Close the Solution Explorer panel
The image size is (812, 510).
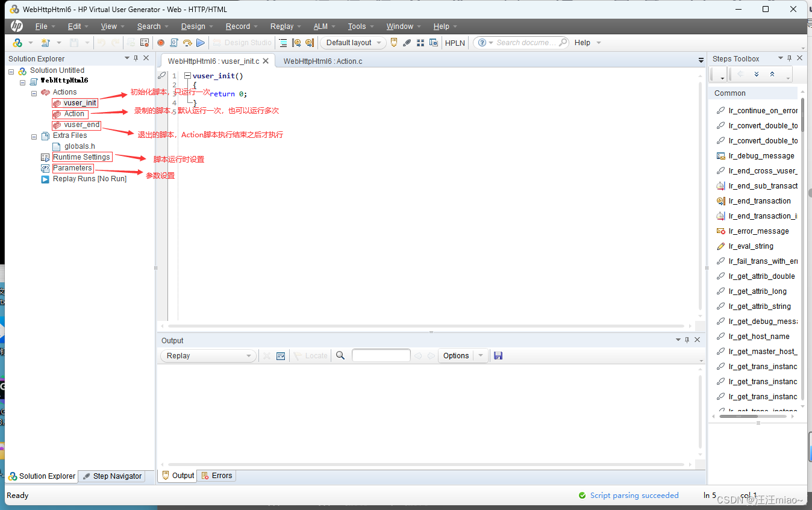146,58
